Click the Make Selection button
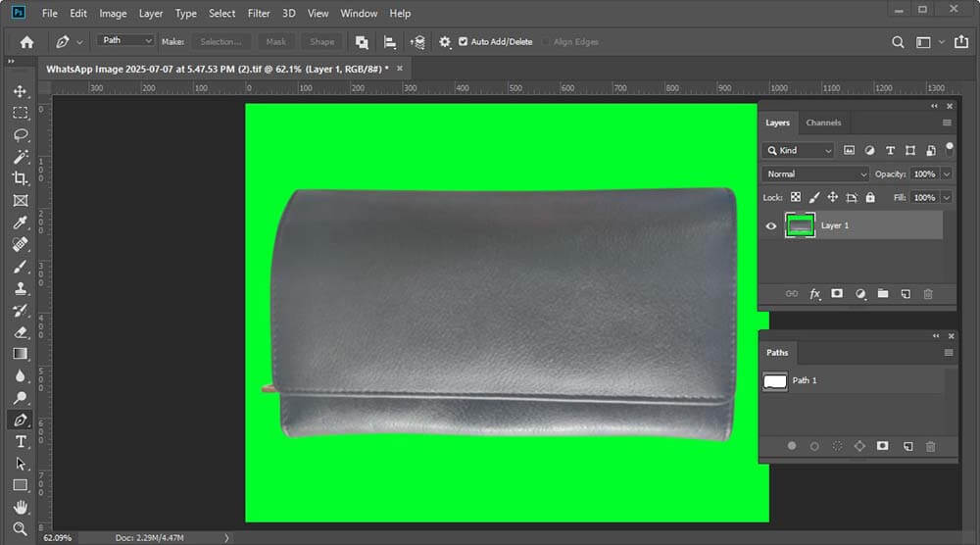The width and height of the screenshot is (980, 545). 220,42
